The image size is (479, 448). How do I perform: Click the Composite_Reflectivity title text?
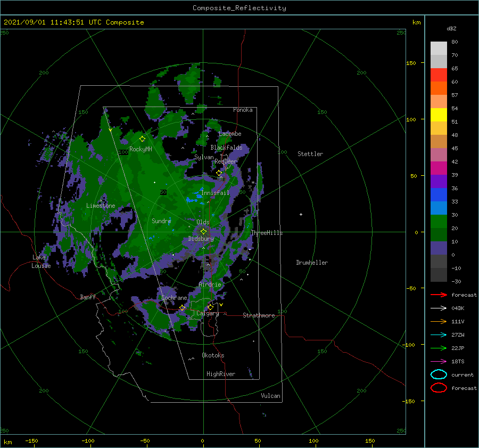(239, 8)
